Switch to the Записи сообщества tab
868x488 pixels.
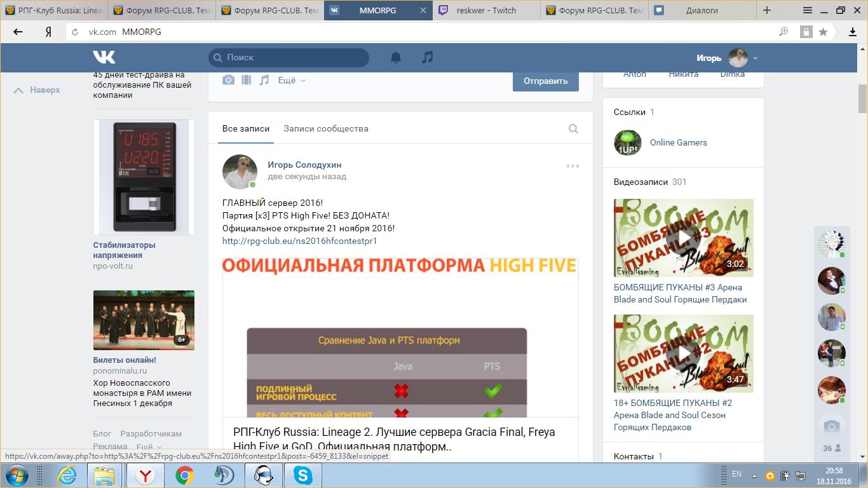(325, 129)
